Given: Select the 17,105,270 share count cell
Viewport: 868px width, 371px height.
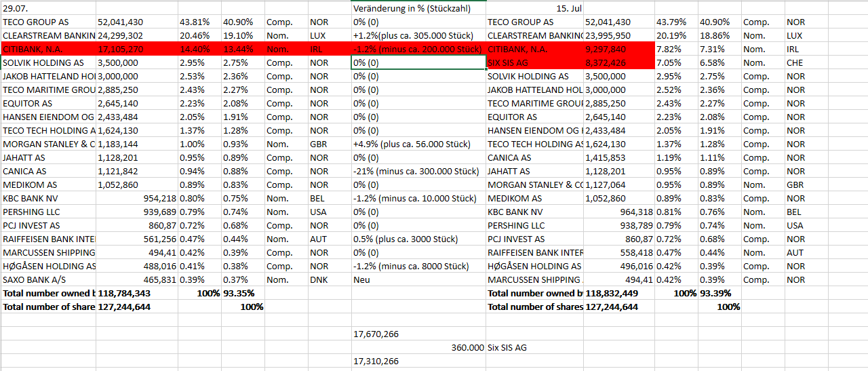Looking at the screenshot, I should 137,49.
